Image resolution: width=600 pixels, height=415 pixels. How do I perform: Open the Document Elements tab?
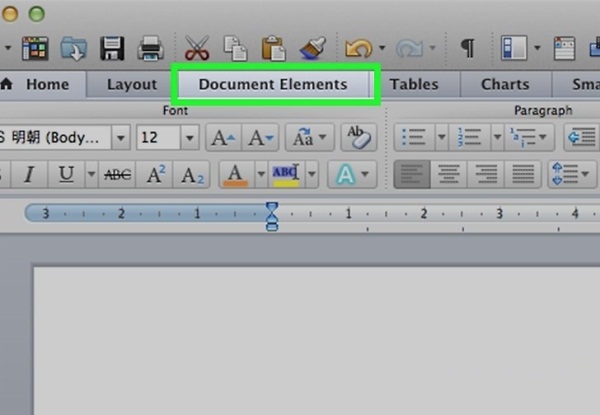click(x=273, y=85)
